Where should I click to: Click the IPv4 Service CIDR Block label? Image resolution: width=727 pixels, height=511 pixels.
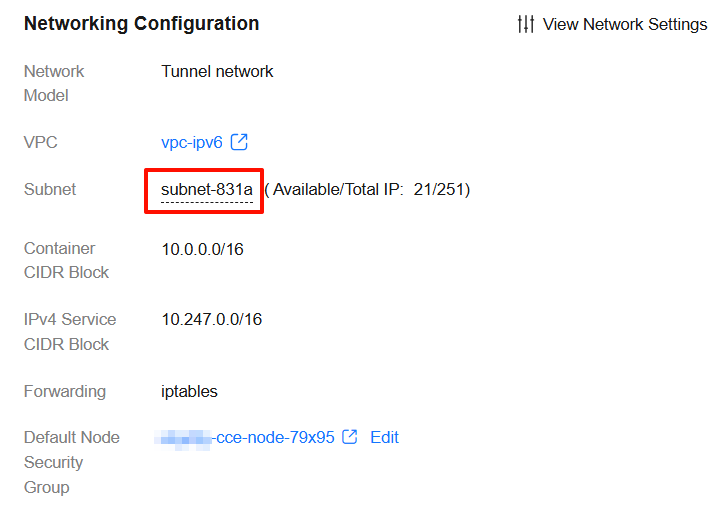(69, 332)
